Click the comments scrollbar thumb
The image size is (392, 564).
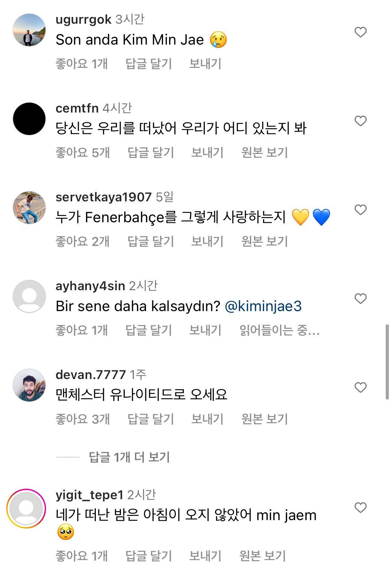387,362
